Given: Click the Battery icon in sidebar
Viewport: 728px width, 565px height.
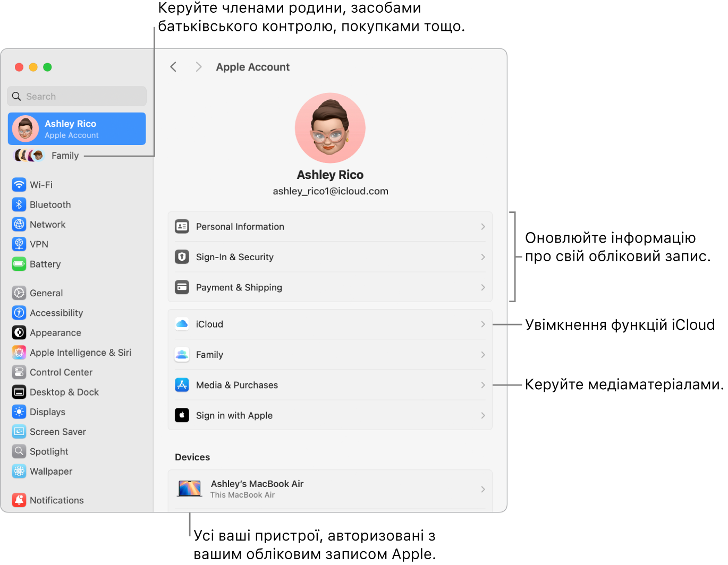Looking at the screenshot, I should 19,264.
